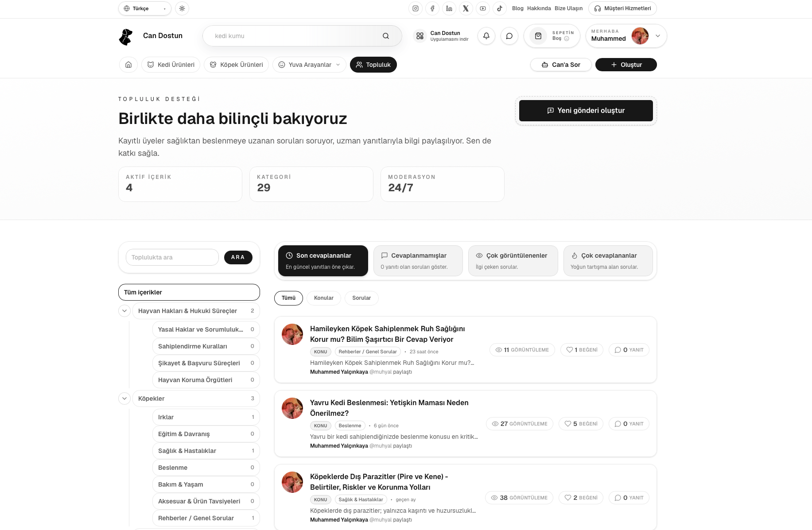The height and width of the screenshot is (530, 812).
Task: Toggle the light/dark theme sun icon
Action: click(x=182, y=8)
